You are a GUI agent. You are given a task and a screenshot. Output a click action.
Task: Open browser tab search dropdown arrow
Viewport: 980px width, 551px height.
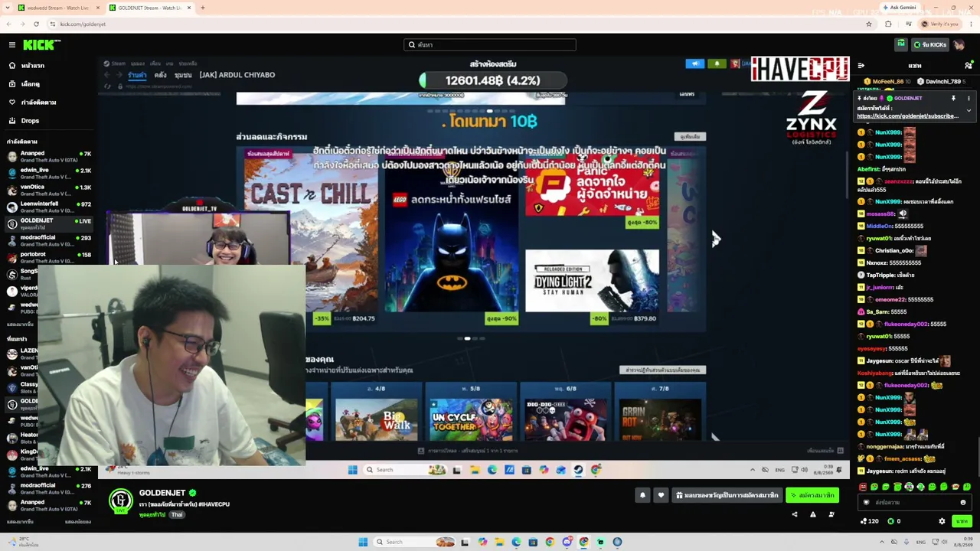9,8
